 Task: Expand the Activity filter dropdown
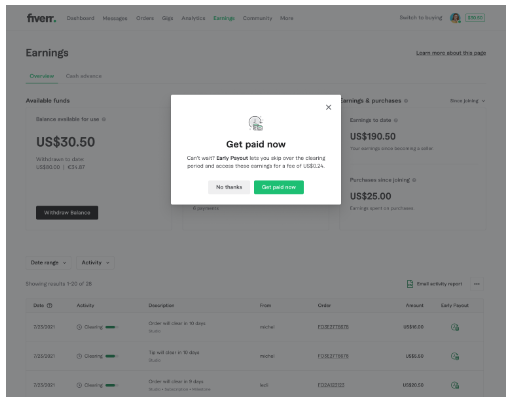(95, 263)
